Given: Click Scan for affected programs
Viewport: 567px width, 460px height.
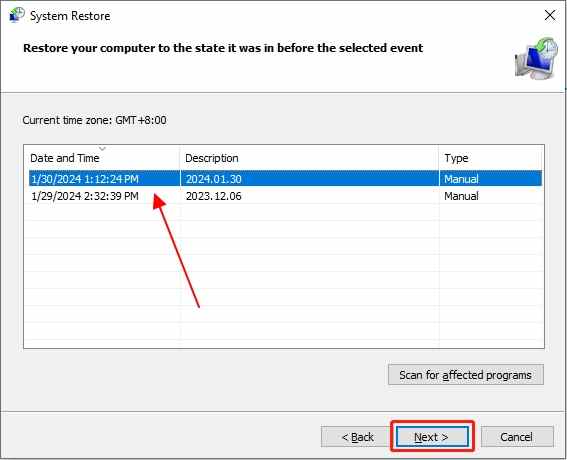Looking at the screenshot, I should 466,375.
